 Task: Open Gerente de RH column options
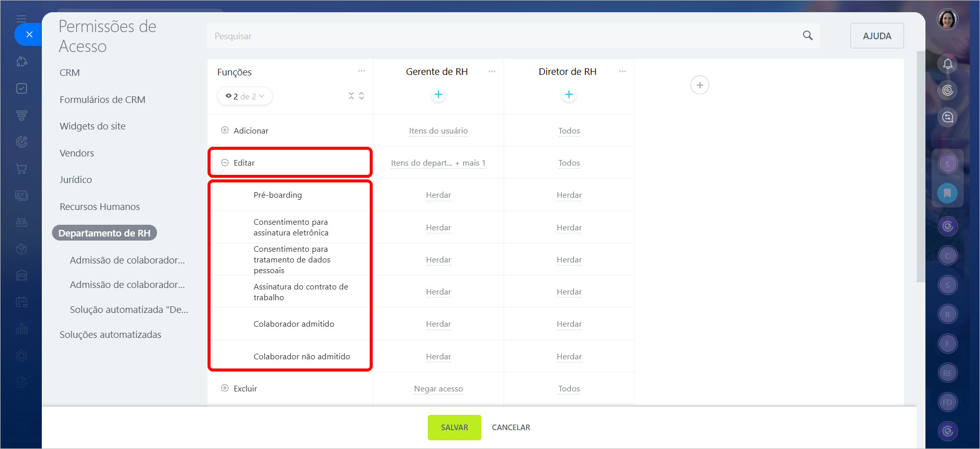(x=492, y=71)
